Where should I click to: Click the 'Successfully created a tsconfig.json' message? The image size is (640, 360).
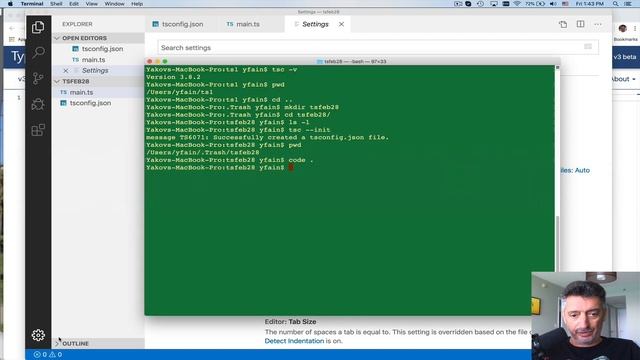coord(268,138)
